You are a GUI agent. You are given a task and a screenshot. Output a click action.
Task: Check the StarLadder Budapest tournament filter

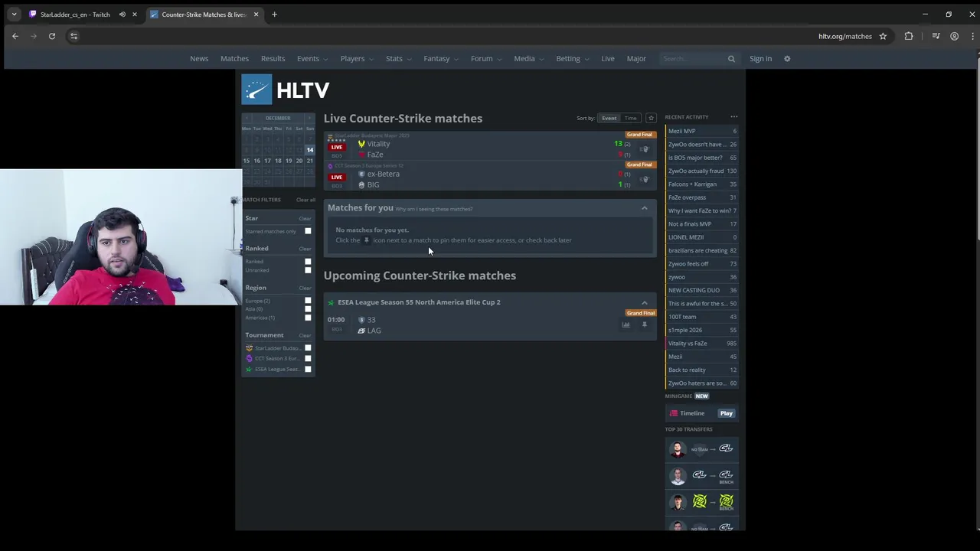click(308, 348)
